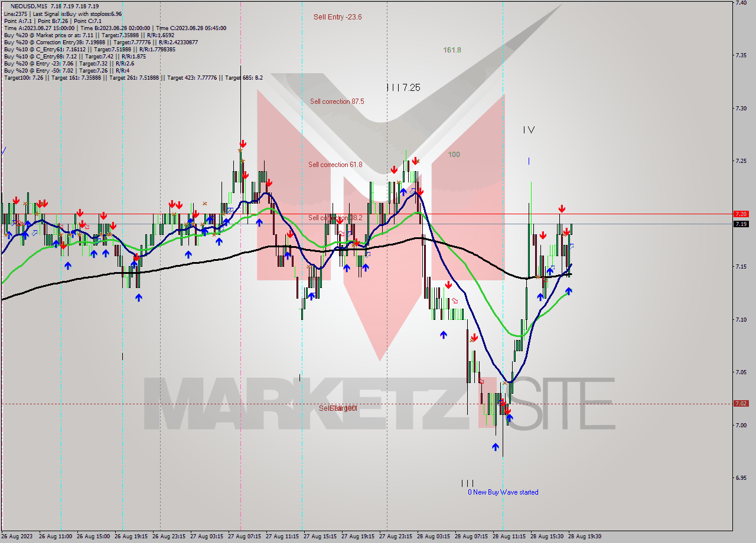Click the red 7.20 price level tag

tap(741, 214)
